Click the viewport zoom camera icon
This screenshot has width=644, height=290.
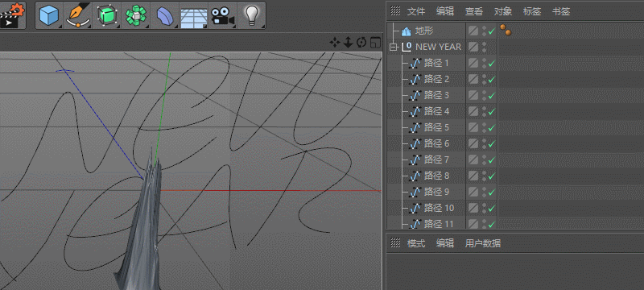click(348, 42)
